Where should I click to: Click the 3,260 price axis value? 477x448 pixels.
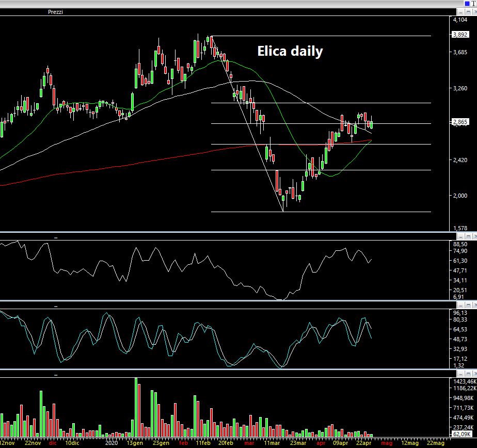[460, 88]
